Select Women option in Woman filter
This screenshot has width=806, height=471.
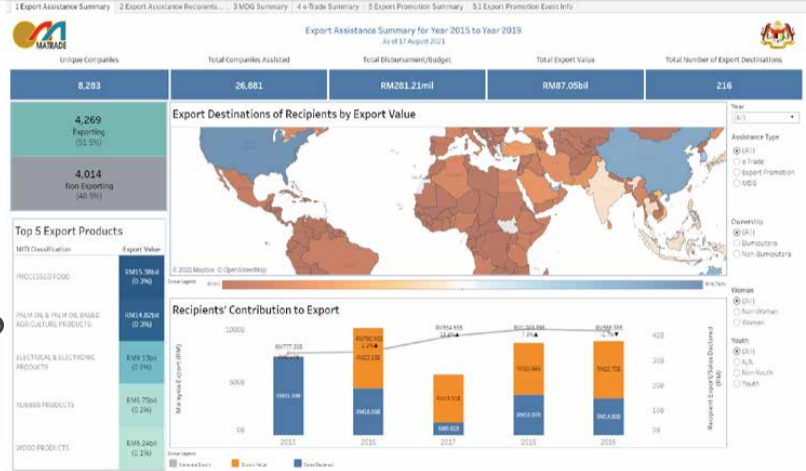coord(737,321)
